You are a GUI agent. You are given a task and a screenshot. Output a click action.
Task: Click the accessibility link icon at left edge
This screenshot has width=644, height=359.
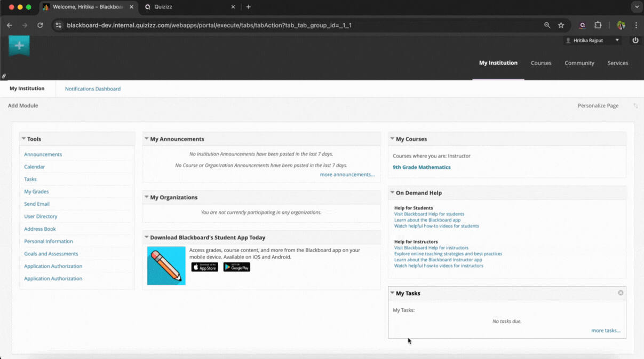[4, 76]
